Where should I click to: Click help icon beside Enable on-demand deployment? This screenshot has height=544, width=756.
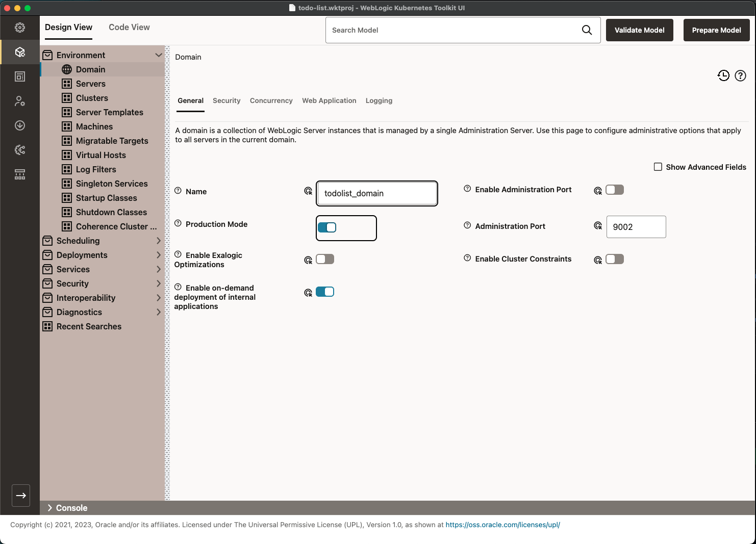click(178, 287)
